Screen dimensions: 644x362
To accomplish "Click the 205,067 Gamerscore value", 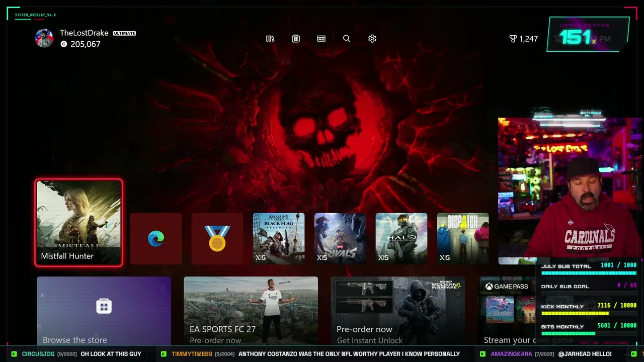I will [x=86, y=44].
